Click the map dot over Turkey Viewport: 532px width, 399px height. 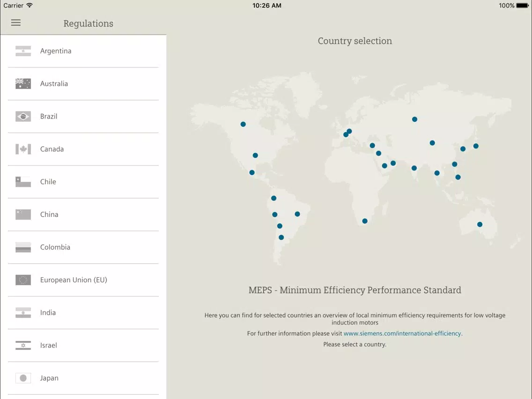point(372,146)
